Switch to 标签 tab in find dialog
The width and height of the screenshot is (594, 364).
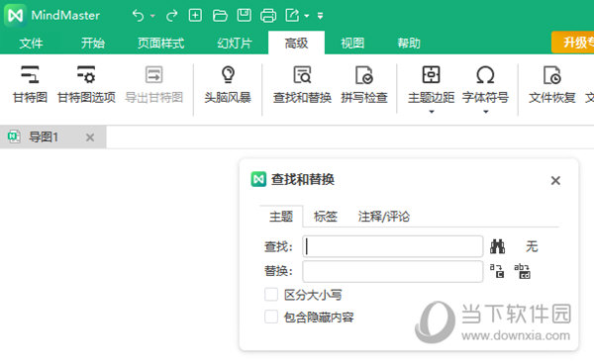coord(326,217)
